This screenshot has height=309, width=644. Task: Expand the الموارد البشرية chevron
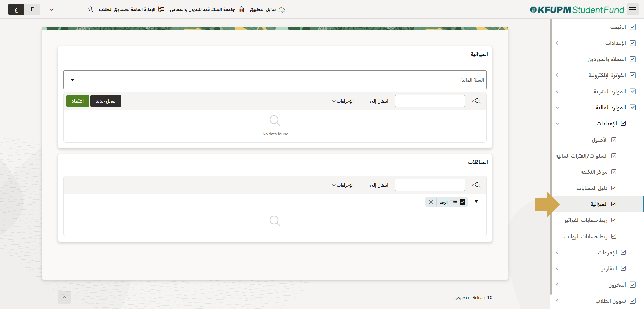coord(557,91)
